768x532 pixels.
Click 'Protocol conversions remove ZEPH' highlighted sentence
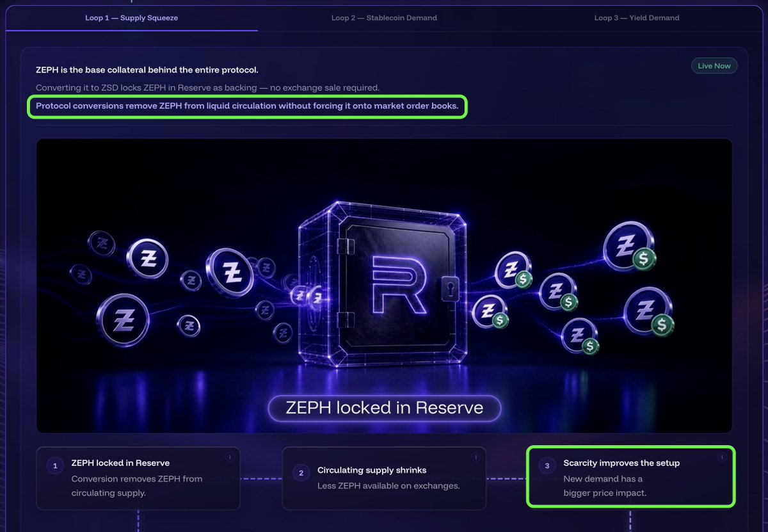pyautogui.click(x=247, y=106)
